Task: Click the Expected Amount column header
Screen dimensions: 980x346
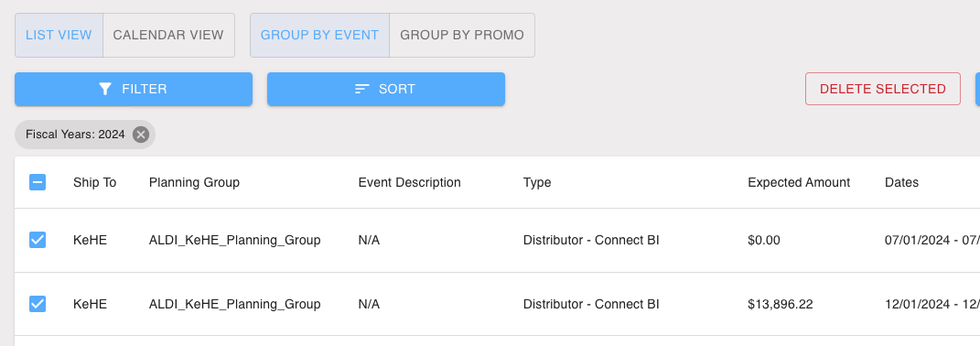Action: click(799, 183)
